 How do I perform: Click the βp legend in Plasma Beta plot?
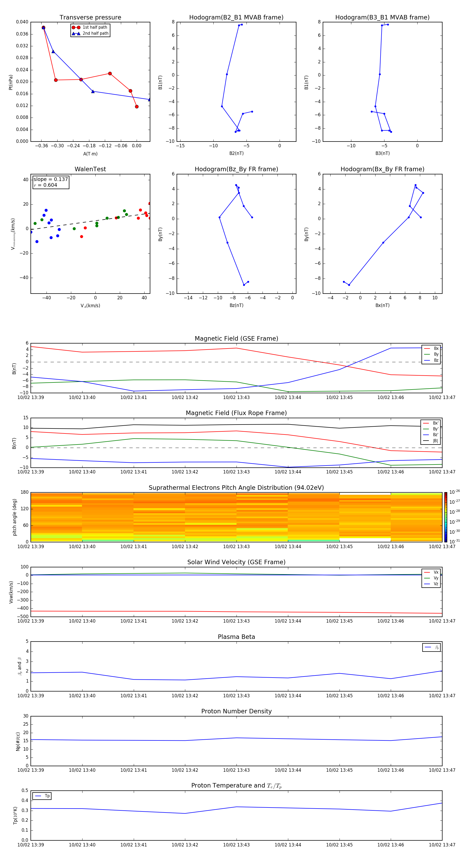coord(431,648)
